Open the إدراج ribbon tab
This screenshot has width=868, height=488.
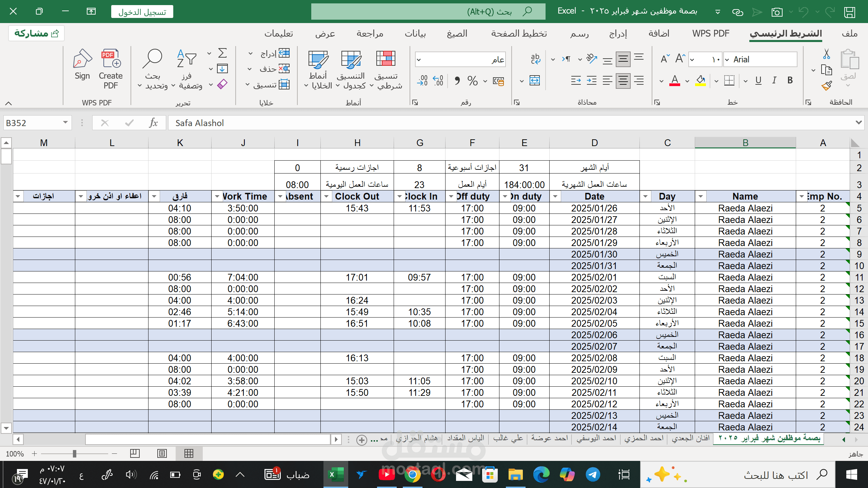pyautogui.click(x=618, y=33)
